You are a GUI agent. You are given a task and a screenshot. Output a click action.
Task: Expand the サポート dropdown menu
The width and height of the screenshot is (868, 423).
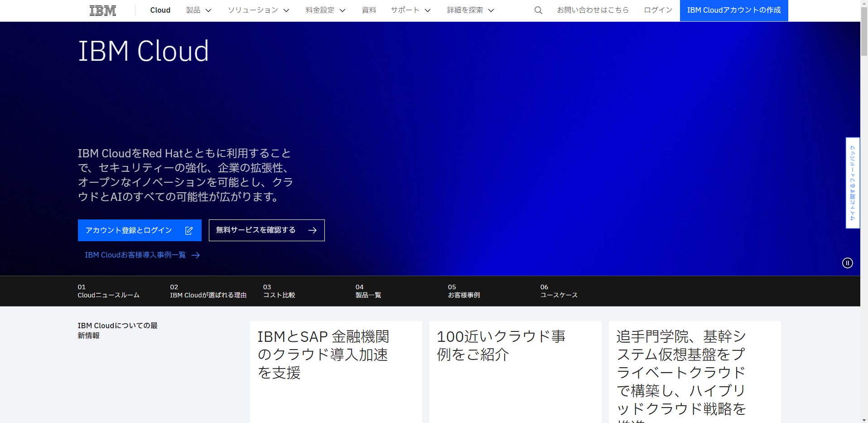coord(411,10)
